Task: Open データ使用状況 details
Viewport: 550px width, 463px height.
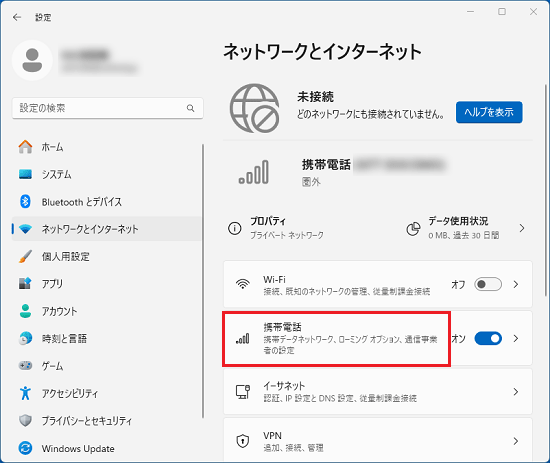Action: pos(467,228)
